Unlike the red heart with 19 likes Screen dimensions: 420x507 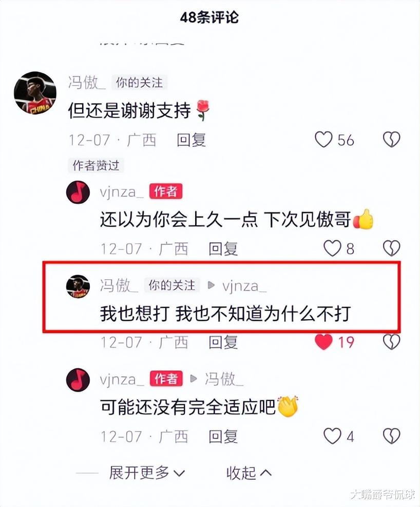pyautogui.click(x=323, y=342)
